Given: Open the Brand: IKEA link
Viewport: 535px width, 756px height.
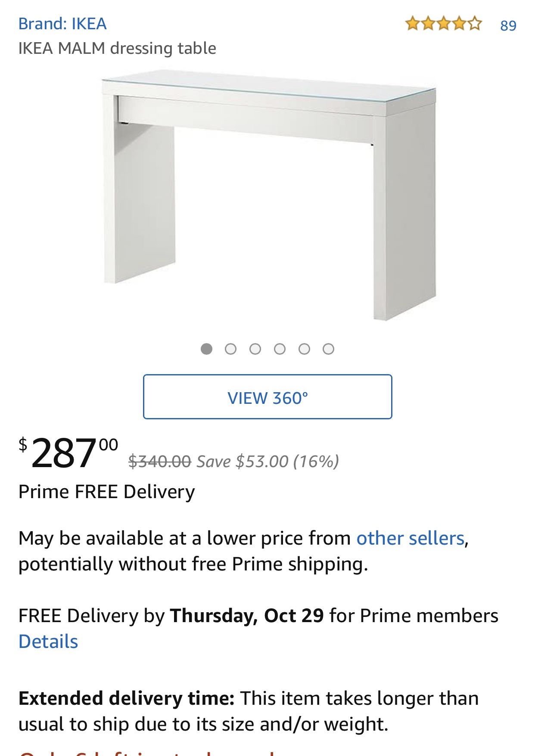Looking at the screenshot, I should coord(62,24).
